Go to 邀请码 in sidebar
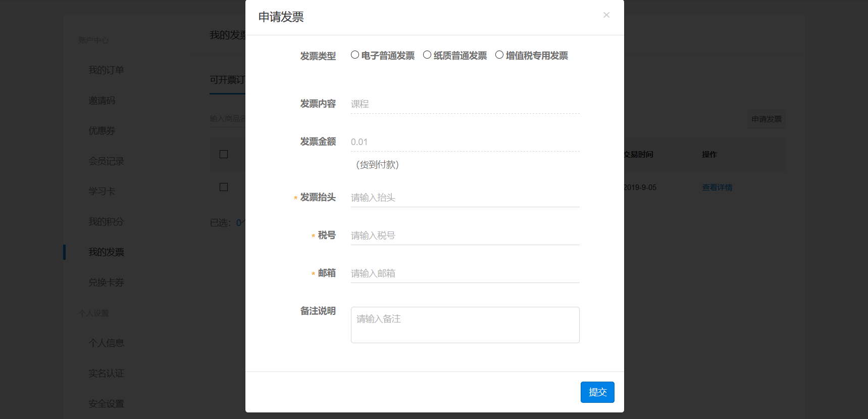868x419 pixels. [x=102, y=101]
